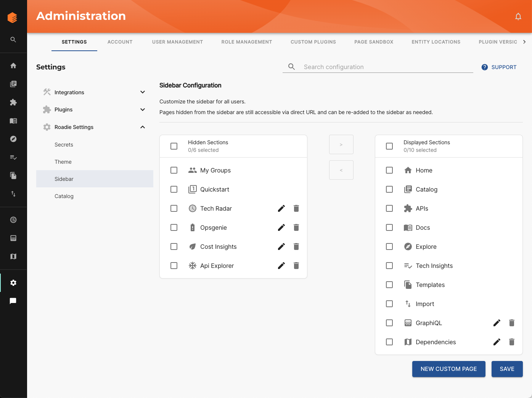Edit the Opsgenie section

click(281, 227)
